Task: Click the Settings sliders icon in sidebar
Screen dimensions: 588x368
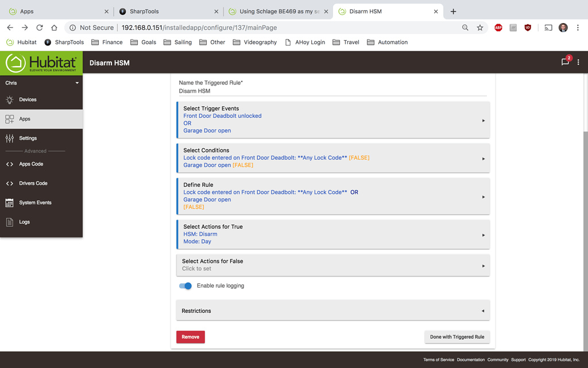Action: point(9,138)
